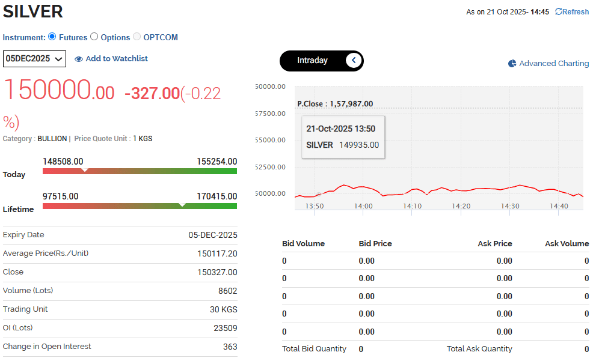Click the Lifetime price range bar marker
The height and width of the screenshot is (364, 599).
tap(183, 206)
